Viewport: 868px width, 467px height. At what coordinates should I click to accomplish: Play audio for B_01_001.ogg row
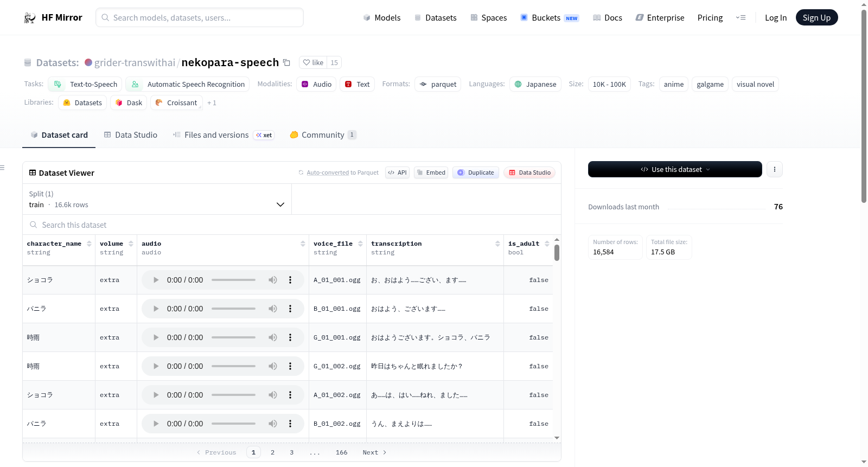156,309
